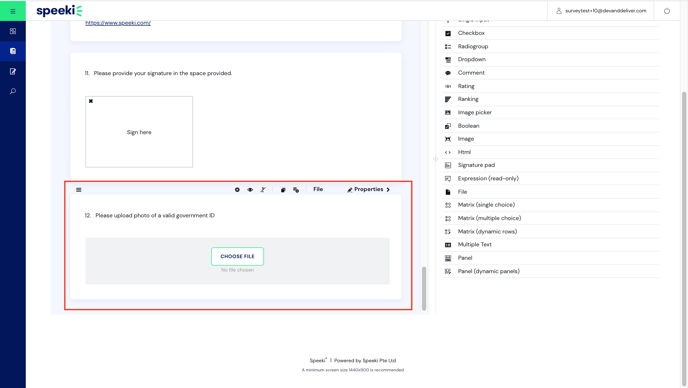The height and width of the screenshot is (388, 688).
Task: Add a Rating question from toolbox
Action: pyautogui.click(x=551, y=86)
